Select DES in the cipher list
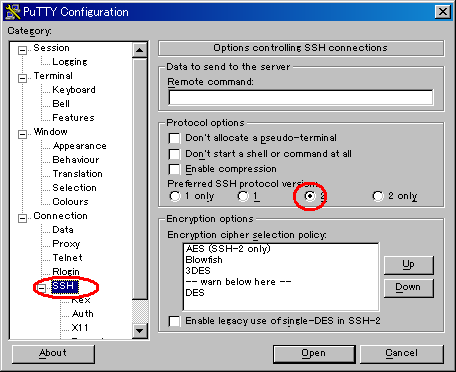 point(281,293)
